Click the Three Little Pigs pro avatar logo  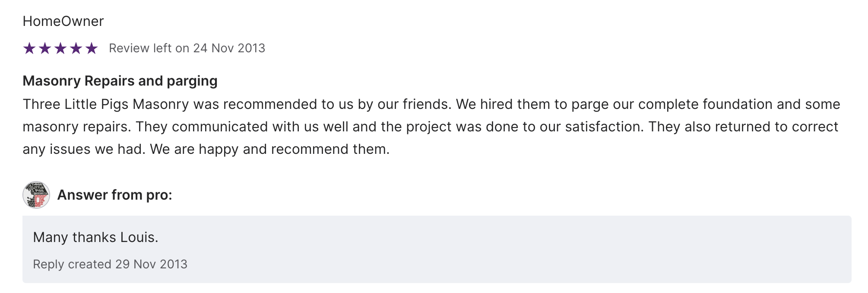pos(36,195)
